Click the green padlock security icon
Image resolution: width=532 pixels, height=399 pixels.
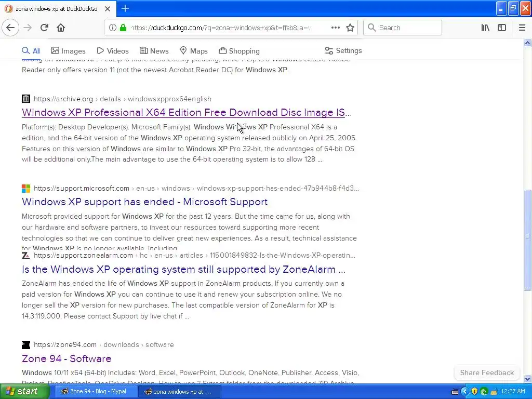[x=123, y=28]
